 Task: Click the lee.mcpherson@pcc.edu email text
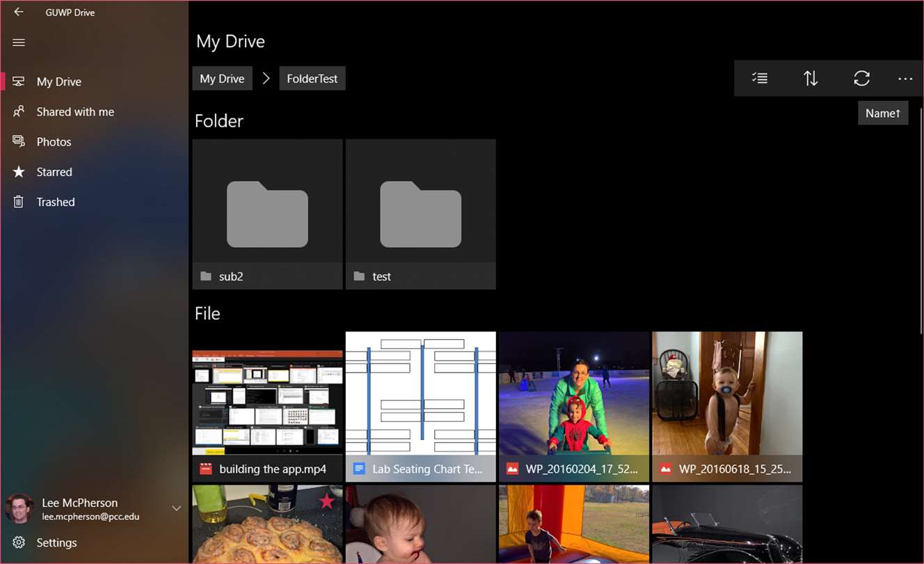coord(90,517)
